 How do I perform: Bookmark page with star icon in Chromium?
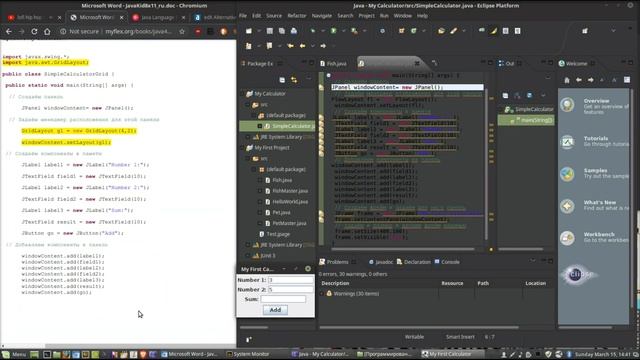tap(182, 31)
